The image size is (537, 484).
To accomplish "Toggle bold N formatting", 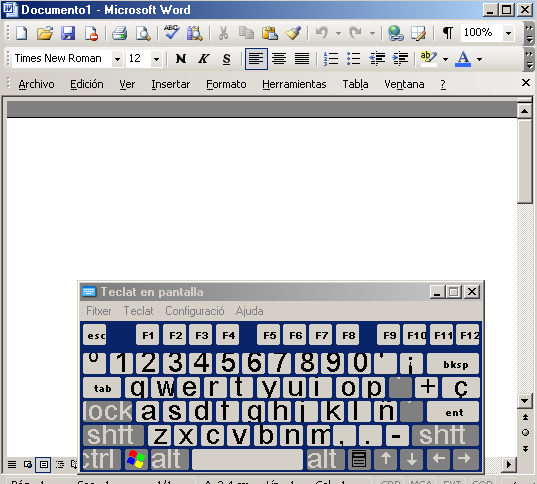I will [x=181, y=59].
